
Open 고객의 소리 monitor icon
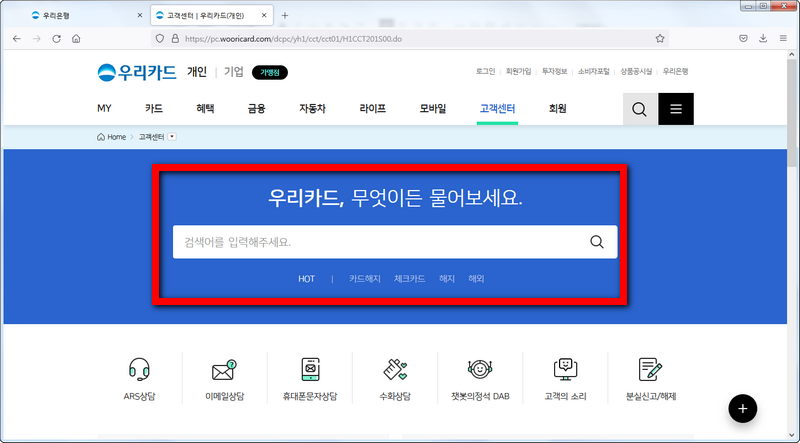565,368
